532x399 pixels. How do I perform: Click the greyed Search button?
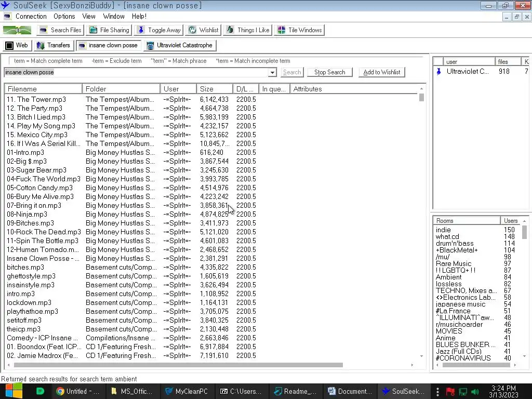click(292, 72)
